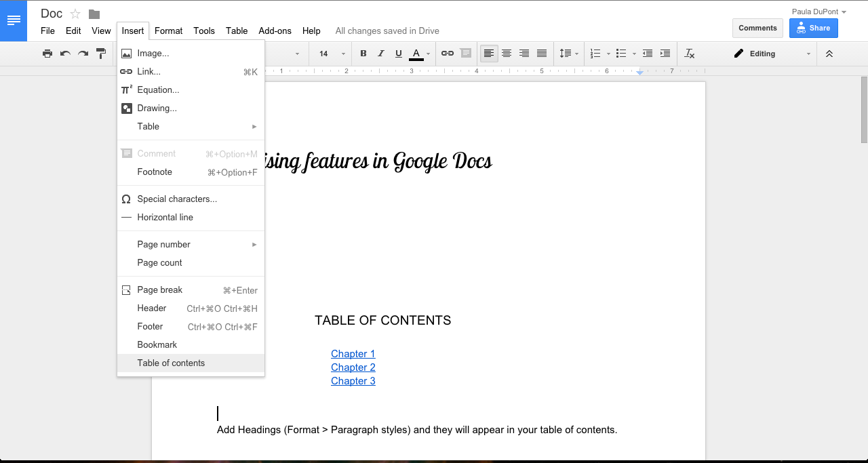
Task: Enable justified alignment
Action: 542,54
